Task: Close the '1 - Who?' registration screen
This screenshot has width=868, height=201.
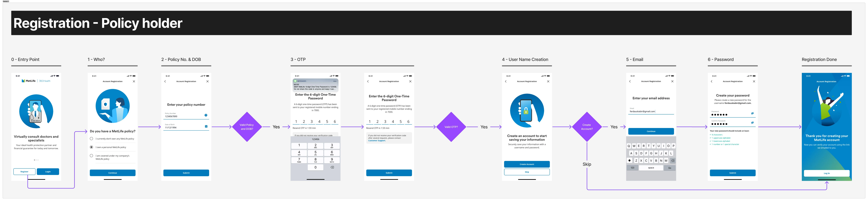Action: click(x=134, y=81)
